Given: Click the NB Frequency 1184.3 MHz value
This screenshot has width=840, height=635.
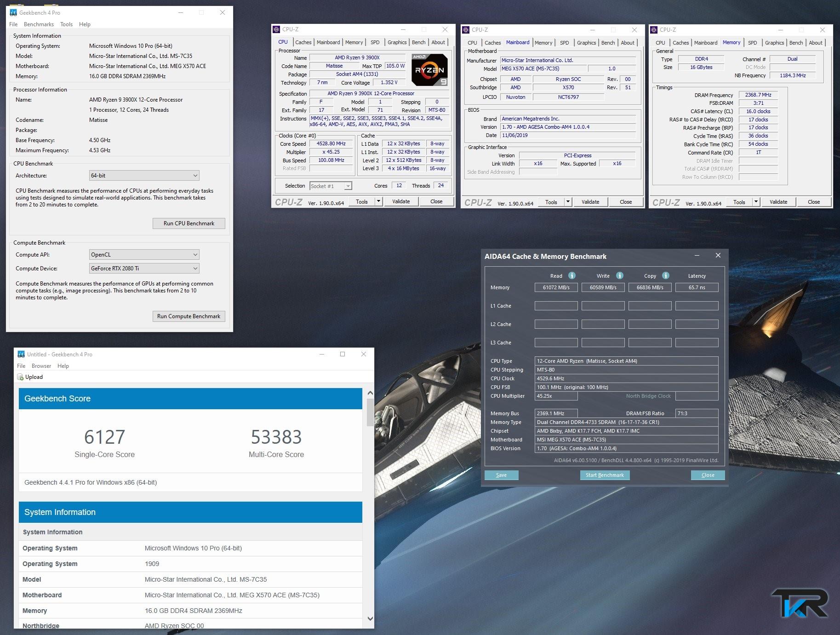Looking at the screenshot, I should pyautogui.click(x=793, y=75).
